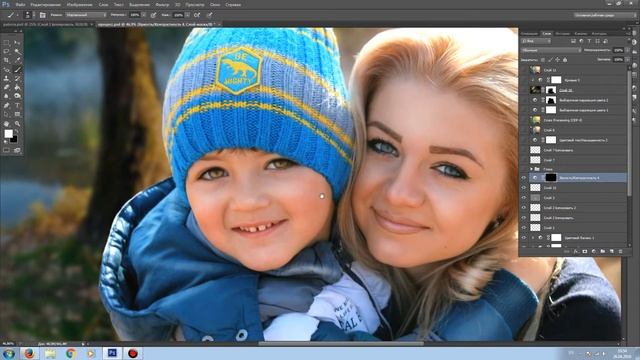Select the Brush tool in the toolbox
Image resolution: width=640 pixels, height=360 pixels.
pos(17,69)
